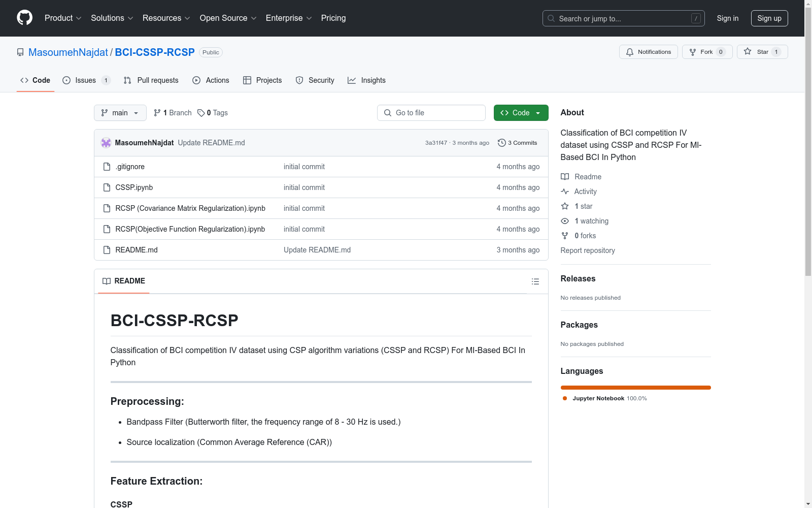Open the Activity link in About
The height and width of the screenshot is (508, 812).
[x=579, y=192]
